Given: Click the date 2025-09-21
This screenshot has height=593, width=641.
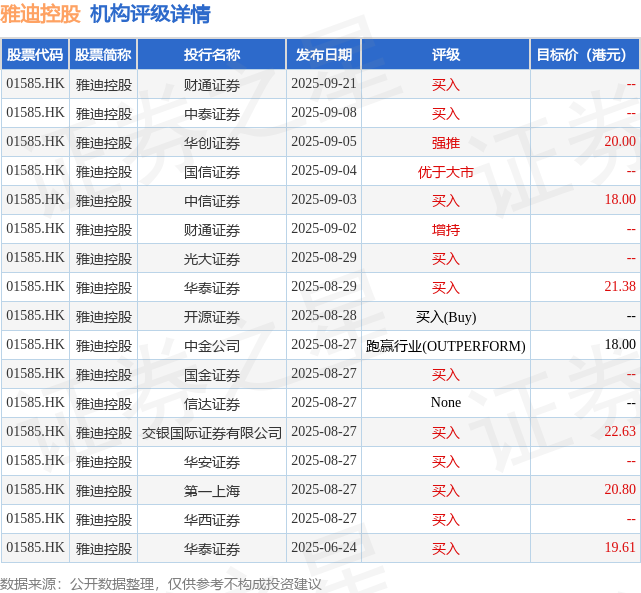Looking at the screenshot, I should [x=324, y=83].
